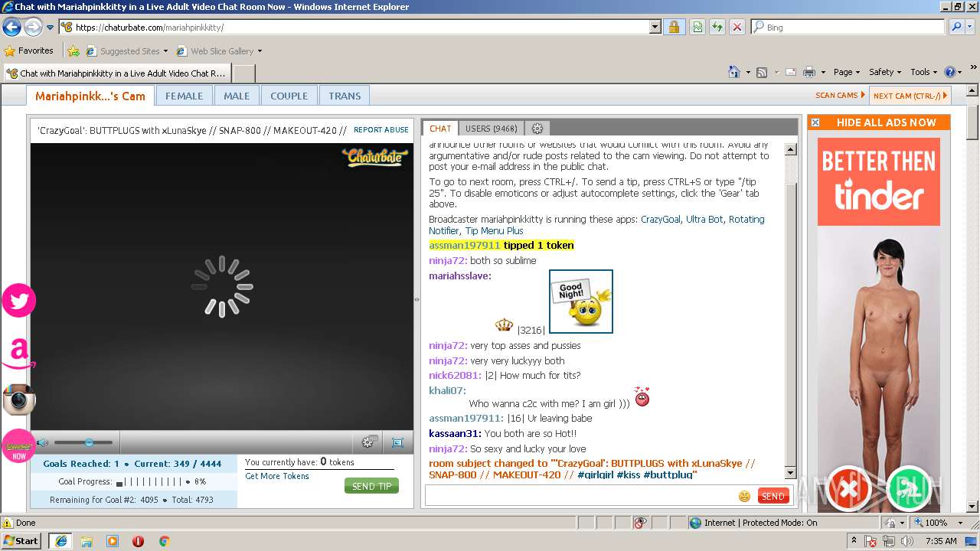Click REPORT ABUSE link
The width and height of the screenshot is (980, 551).
[381, 130]
